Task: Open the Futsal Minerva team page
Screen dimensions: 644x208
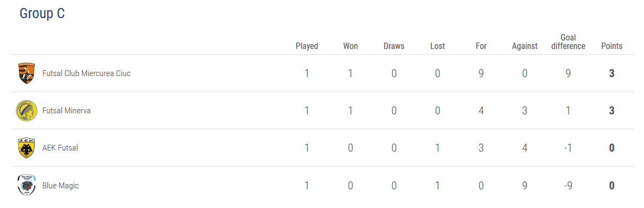Action: point(66,111)
